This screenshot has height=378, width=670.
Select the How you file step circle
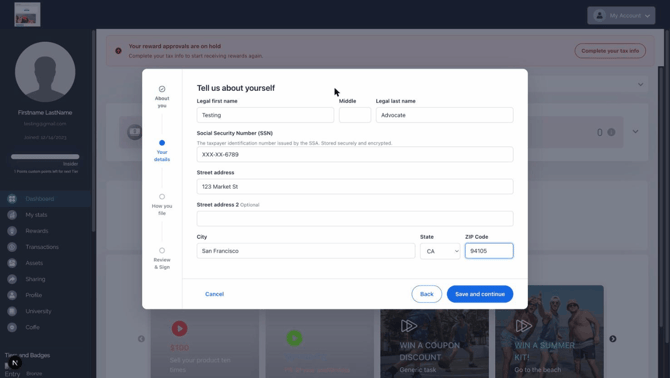[x=162, y=196]
